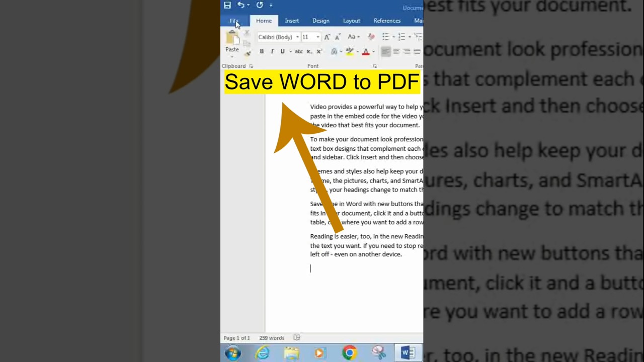Viewport: 644px width, 362px height.
Task: Toggle Underline formatting
Action: [x=282, y=51]
